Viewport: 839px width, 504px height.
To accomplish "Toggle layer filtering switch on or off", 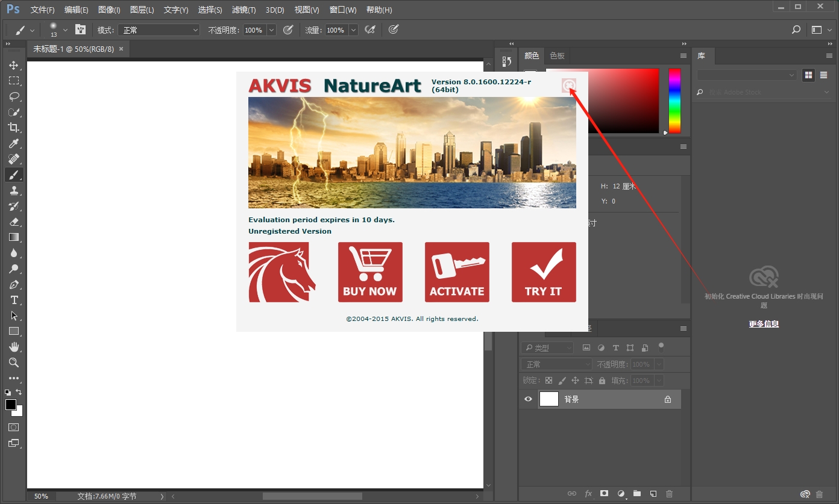I will tap(661, 347).
